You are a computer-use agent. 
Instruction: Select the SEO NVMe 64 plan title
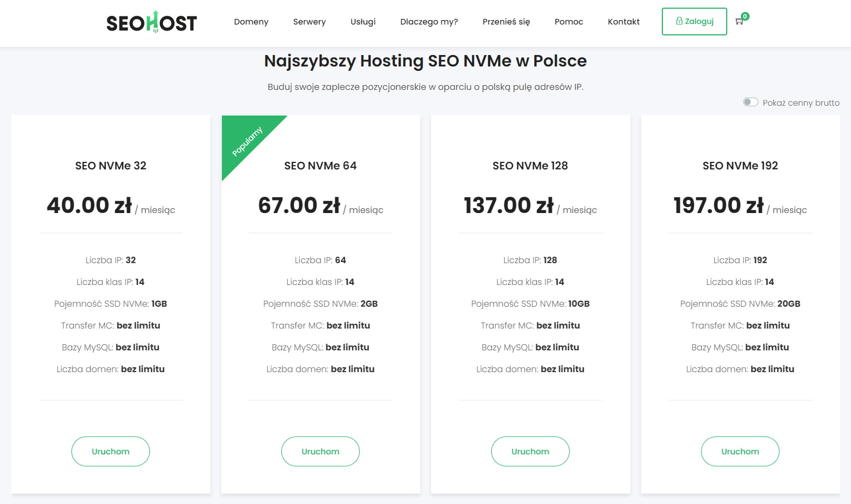point(321,166)
